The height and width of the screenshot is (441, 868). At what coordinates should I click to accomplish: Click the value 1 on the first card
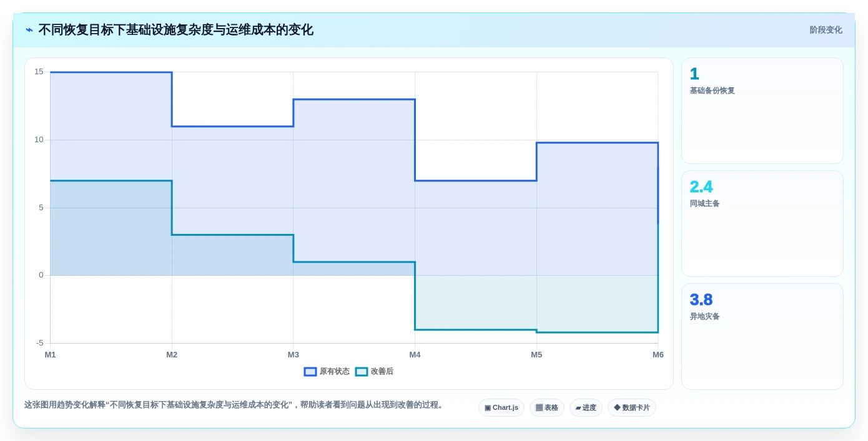tap(694, 74)
